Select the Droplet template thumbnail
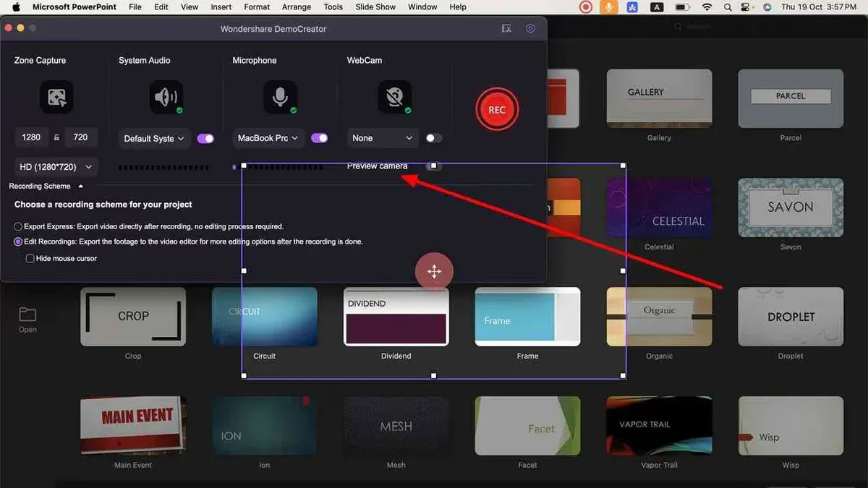 coord(791,317)
